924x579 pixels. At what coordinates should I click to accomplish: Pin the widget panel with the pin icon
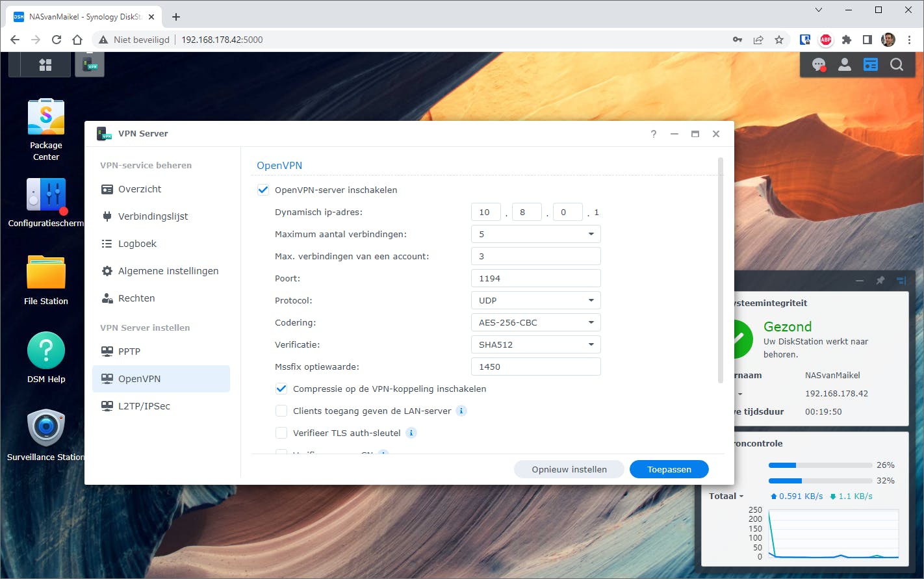[880, 281]
